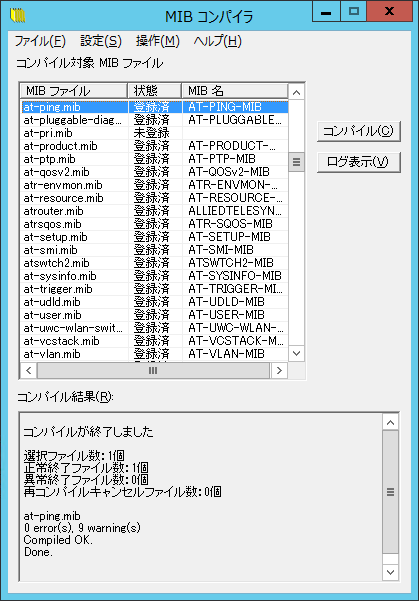Open the 操作(M) menu
The height and width of the screenshot is (601, 419).
[x=158, y=41]
